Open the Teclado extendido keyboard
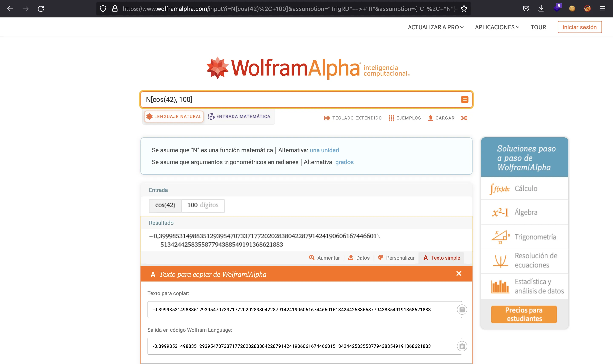The height and width of the screenshot is (364, 613). 353,118
